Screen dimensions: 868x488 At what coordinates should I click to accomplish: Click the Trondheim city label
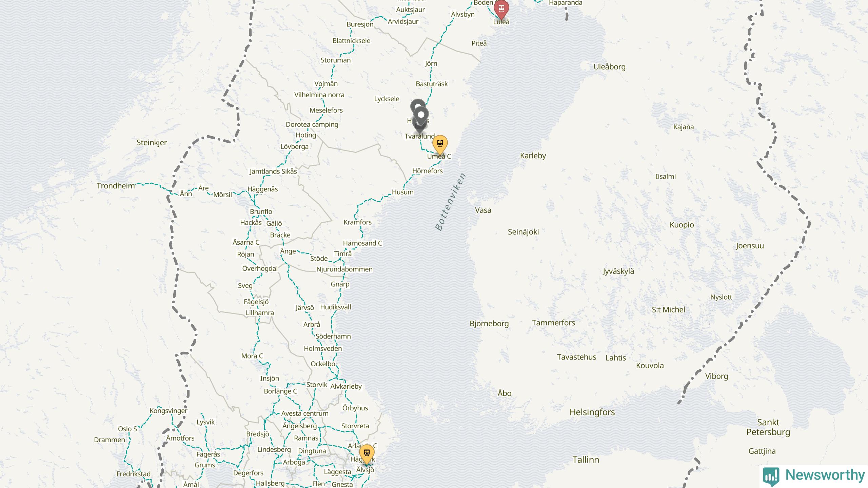(x=116, y=186)
